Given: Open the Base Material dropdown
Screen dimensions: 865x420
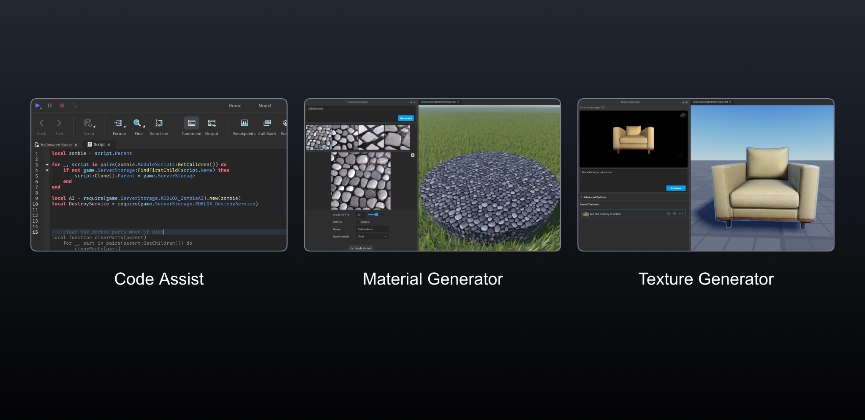Looking at the screenshot, I should [x=373, y=236].
